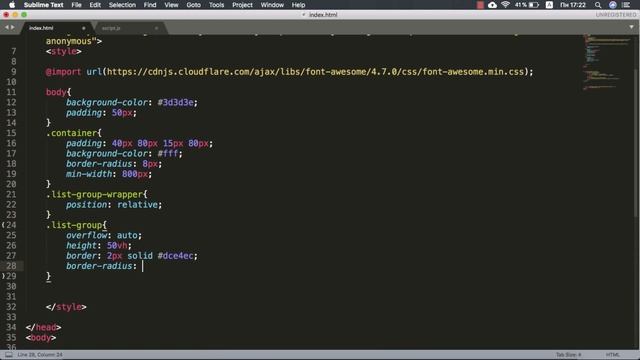Click the clock showing 17:22
Image resolution: width=640 pixels, height=360 pixels.
coord(573,5)
